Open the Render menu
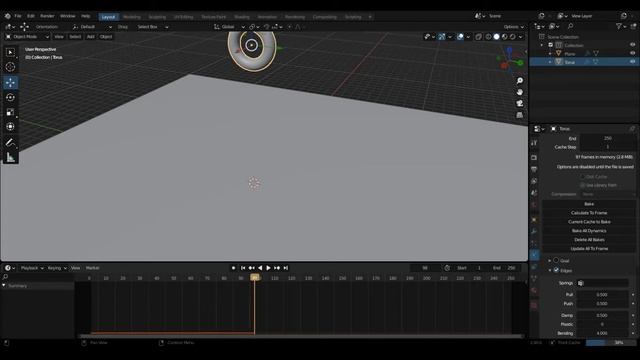 point(47,16)
